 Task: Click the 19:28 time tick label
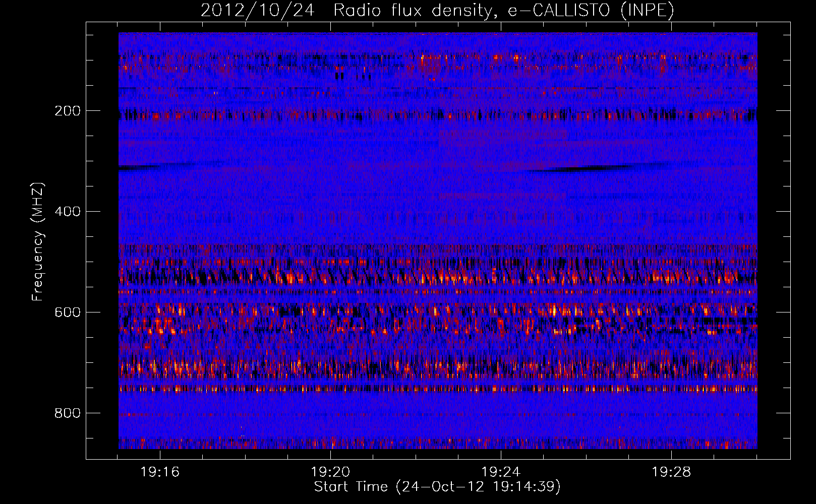coord(671,472)
